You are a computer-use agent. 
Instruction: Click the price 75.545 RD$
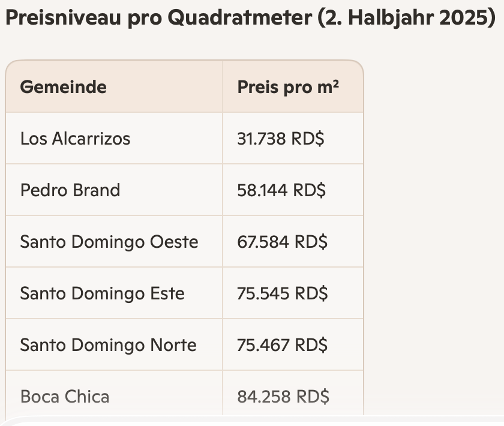pyautogui.click(x=282, y=293)
